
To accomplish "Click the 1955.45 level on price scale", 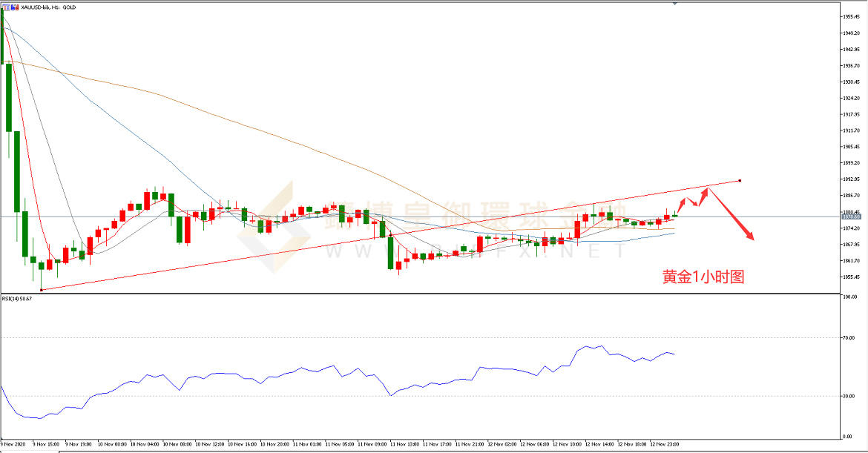I will pyautogui.click(x=852, y=16).
